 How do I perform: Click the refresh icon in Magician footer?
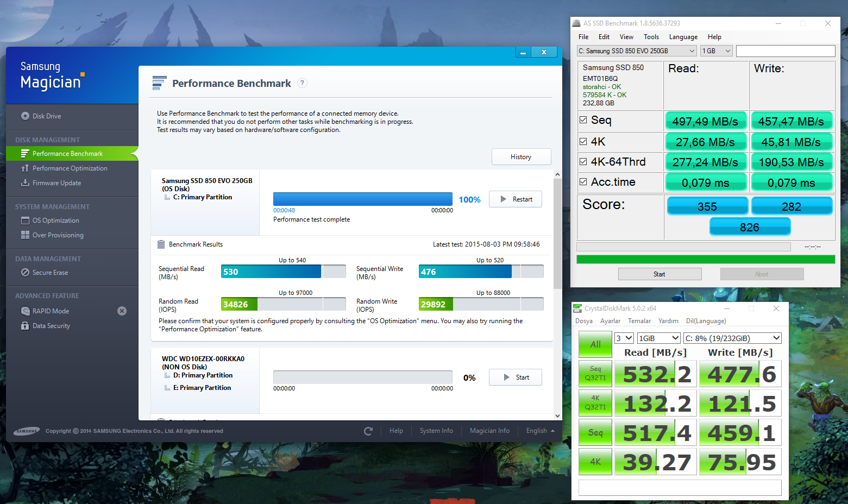(368, 431)
